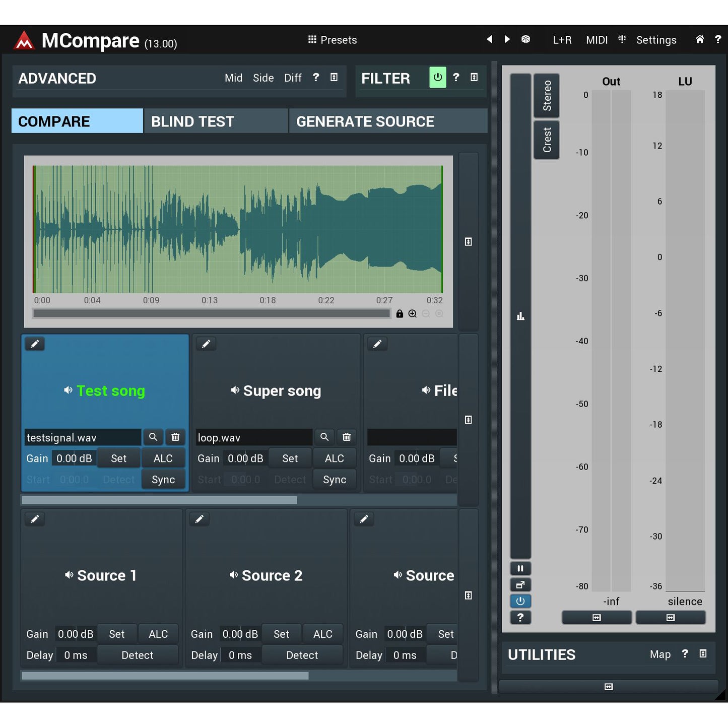
Task: Open the Presets menu
Action: pos(333,40)
